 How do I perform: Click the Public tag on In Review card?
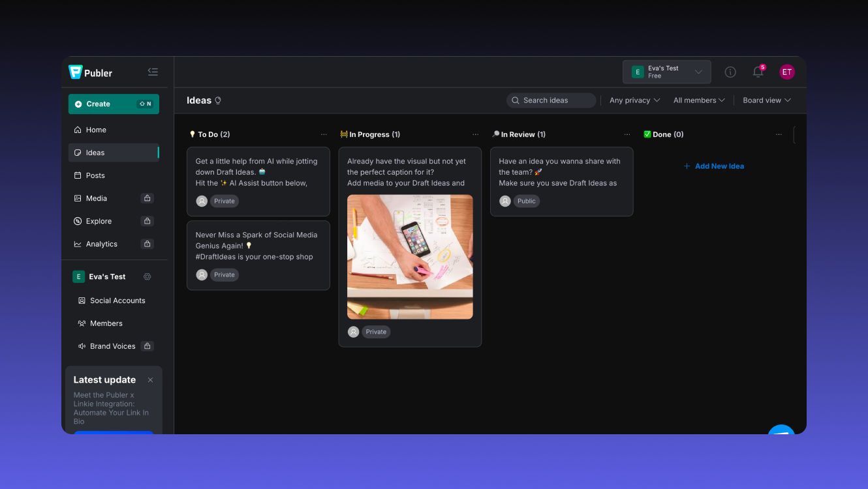point(526,201)
